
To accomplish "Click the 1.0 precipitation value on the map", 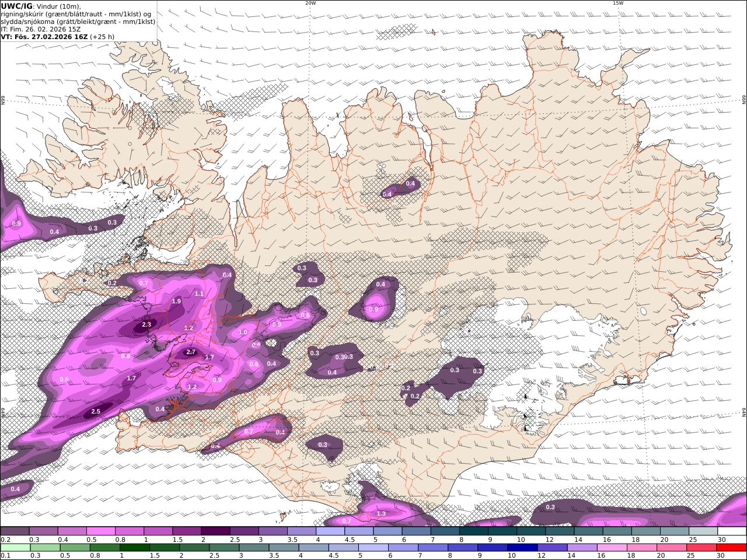I will (243, 332).
